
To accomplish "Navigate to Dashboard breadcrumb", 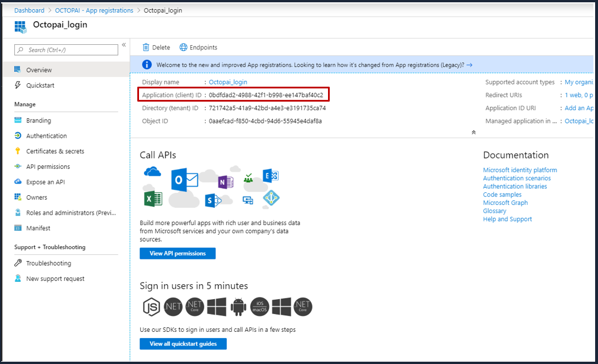I will click(29, 10).
